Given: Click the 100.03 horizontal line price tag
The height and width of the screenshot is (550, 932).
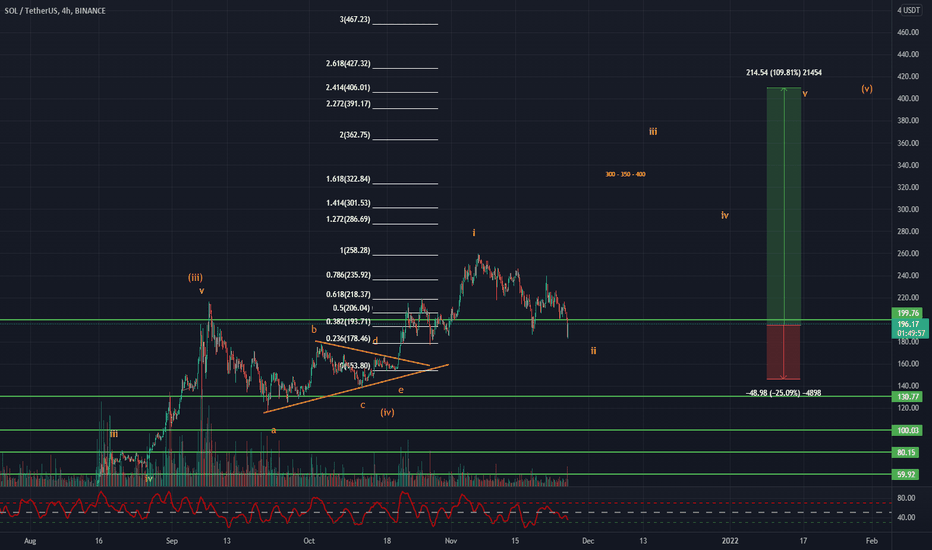Looking at the screenshot, I should click(908, 430).
